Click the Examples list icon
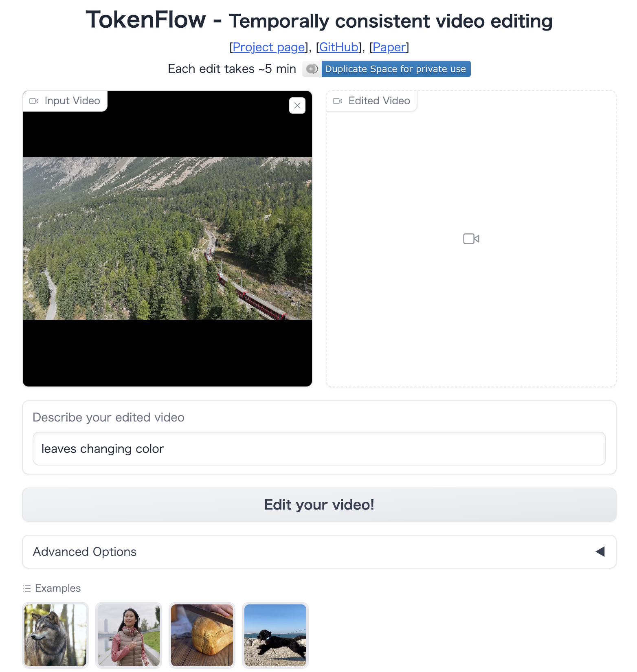This screenshot has height=672, width=637. [x=27, y=589]
